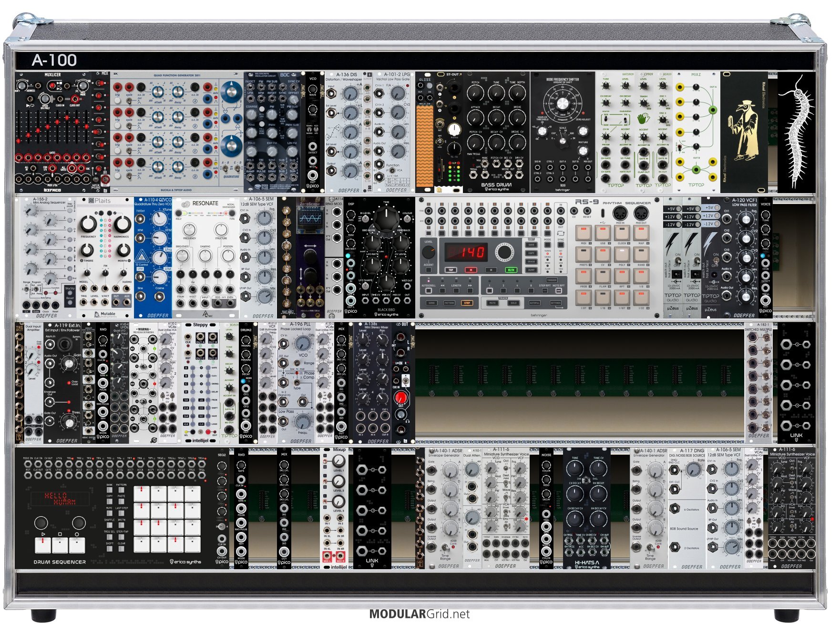
Task: Click the LEVEL 1 knob on Mixup
Action: click(x=338, y=461)
